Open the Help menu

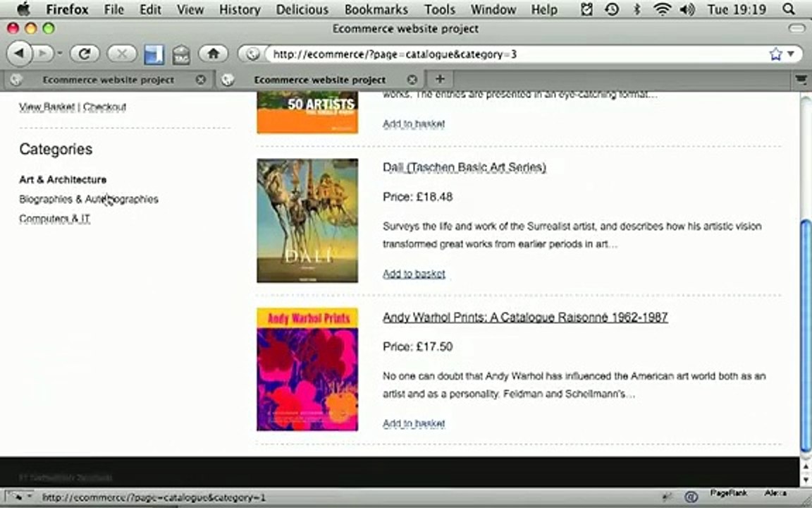(543, 9)
